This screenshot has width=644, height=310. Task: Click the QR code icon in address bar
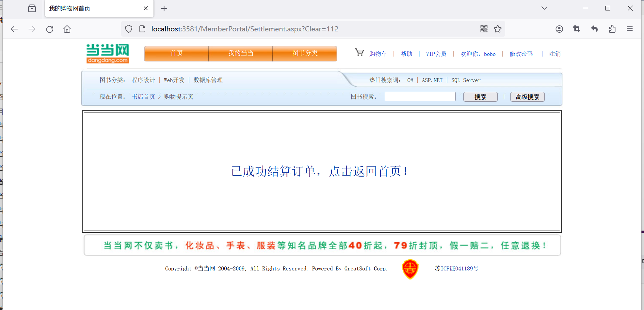click(484, 29)
